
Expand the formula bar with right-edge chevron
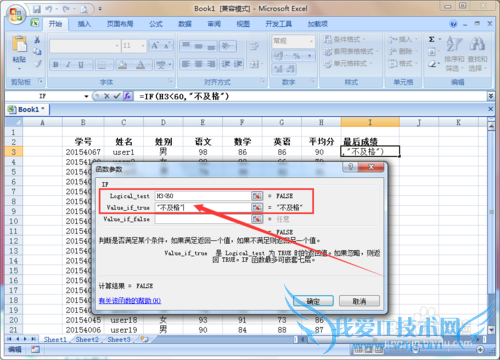click(x=491, y=96)
